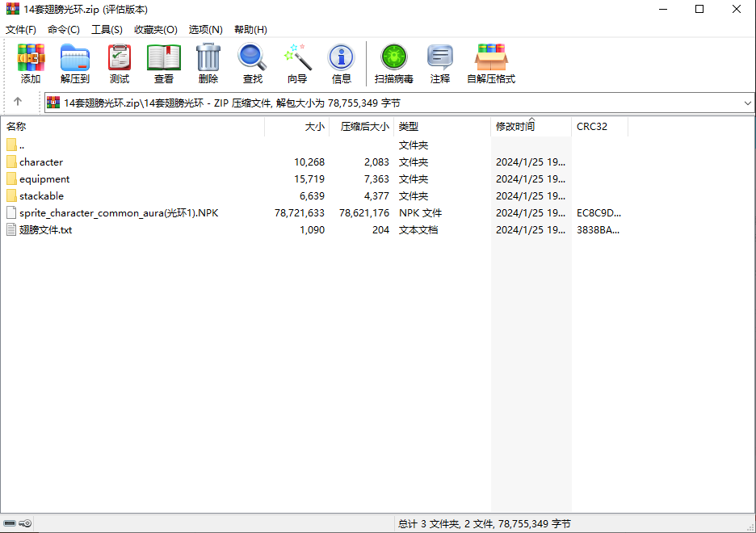This screenshot has height=533, width=756.
Task: Open the 工具(S) menu
Action: coord(107,30)
